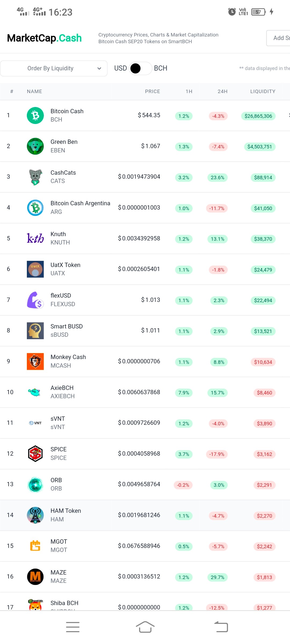Sort by the LIQUIDITY column header
The image size is (290, 644).
tap(263, 92)
